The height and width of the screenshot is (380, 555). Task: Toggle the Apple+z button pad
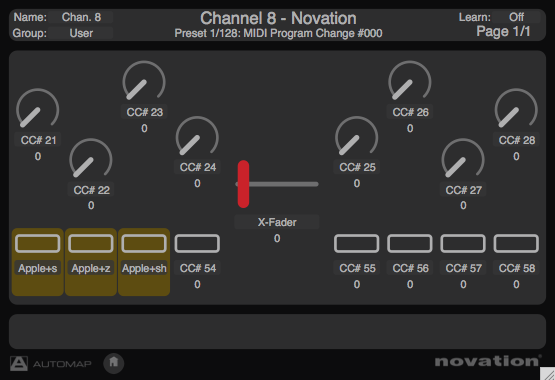[91, 243]
